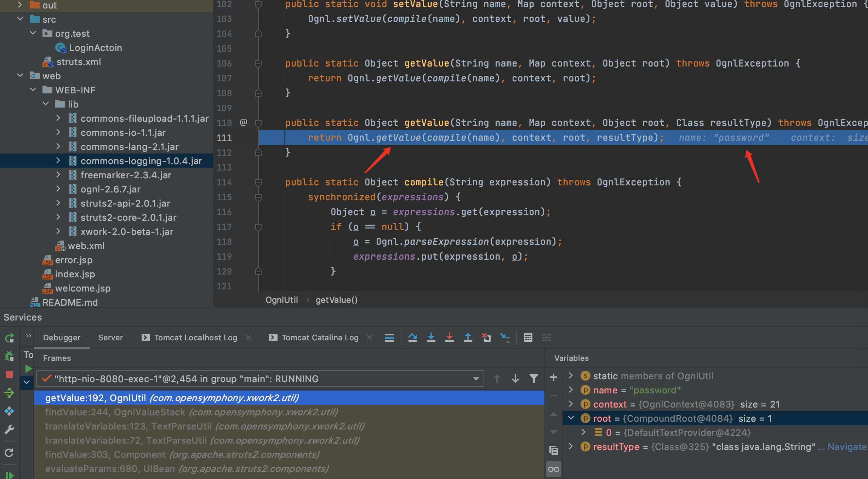Select web.xml file
Screen dimensions: 868x479
86,246
